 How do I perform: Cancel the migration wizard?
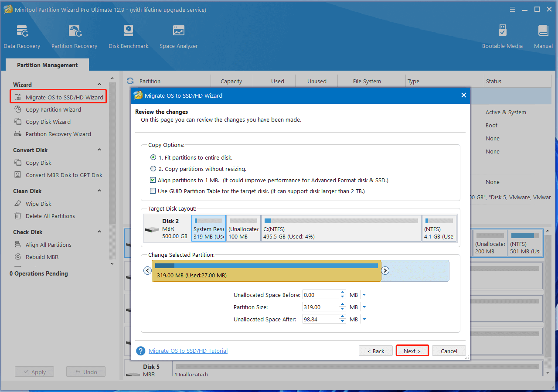pos(449,351)
